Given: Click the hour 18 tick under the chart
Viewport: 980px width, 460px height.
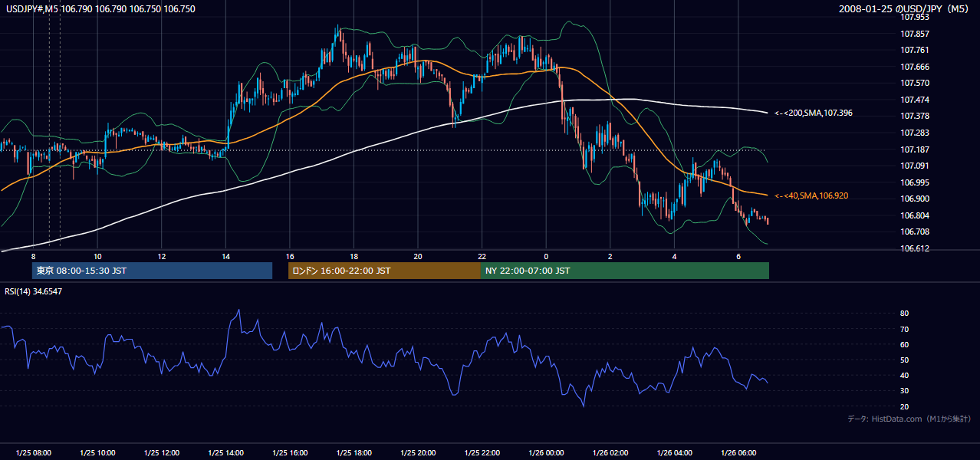Looking at the screenshot, I should coord(354,256).
